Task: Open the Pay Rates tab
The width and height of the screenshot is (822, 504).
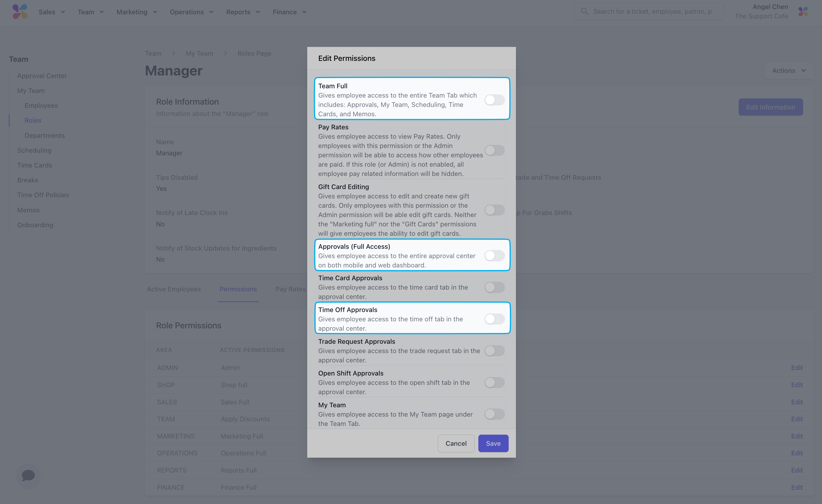Action: click(291, 289)
